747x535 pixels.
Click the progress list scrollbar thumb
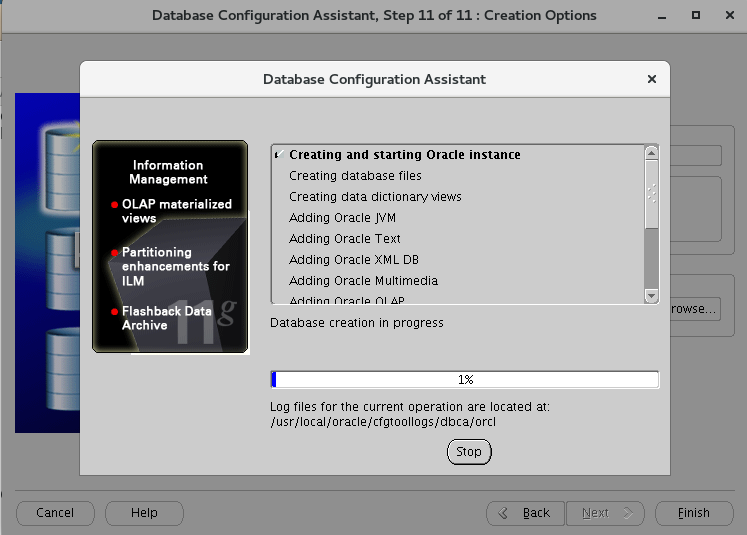[651, 194]
